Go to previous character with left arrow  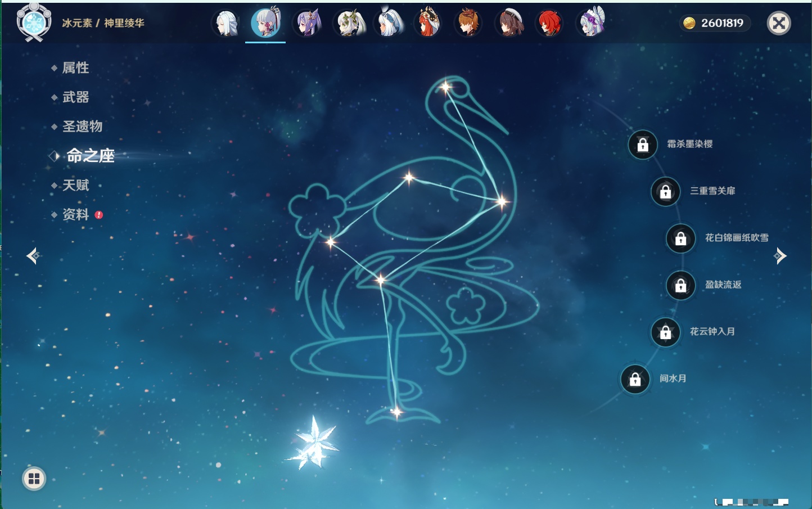tap(33, 256)
